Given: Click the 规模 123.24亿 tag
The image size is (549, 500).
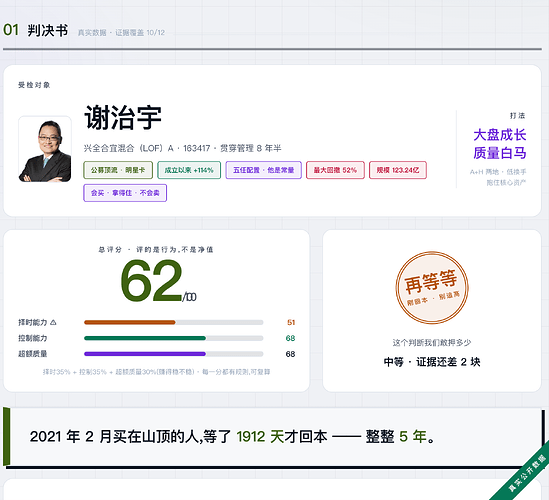Looking at the screenshot, I should pyautogui.click(x=398, y=170).
